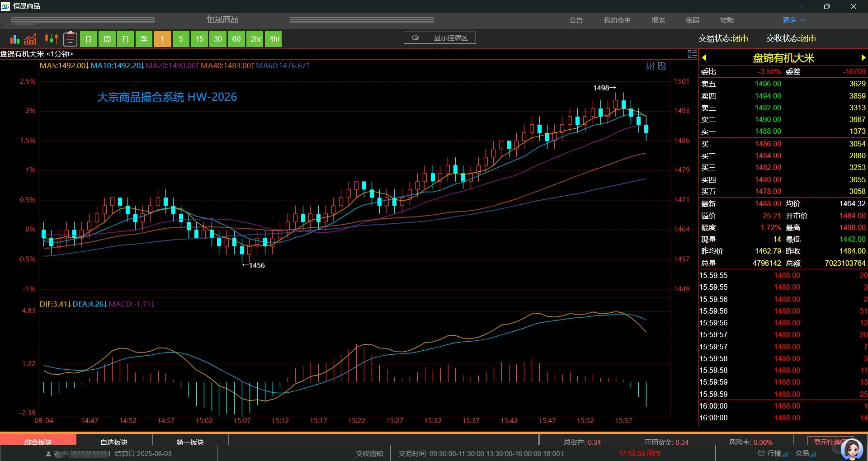Switch to the 第一板块 tab

[190, 440]
